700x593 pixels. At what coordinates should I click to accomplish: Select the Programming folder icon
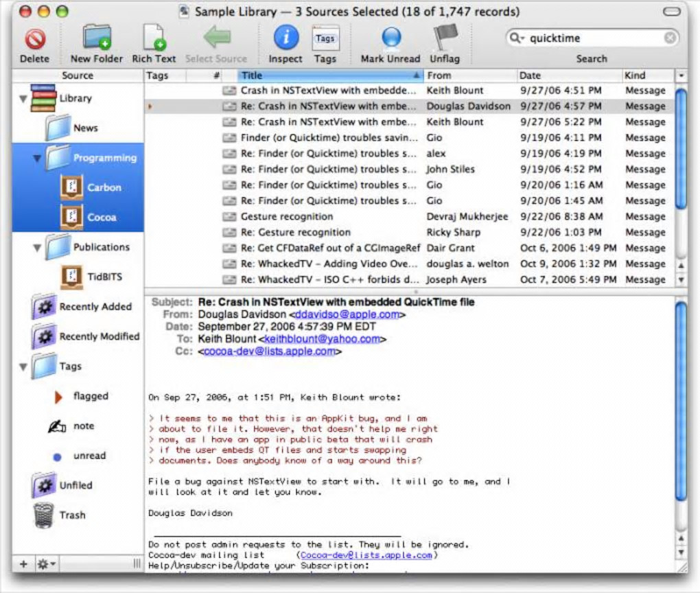pos(58,157)
